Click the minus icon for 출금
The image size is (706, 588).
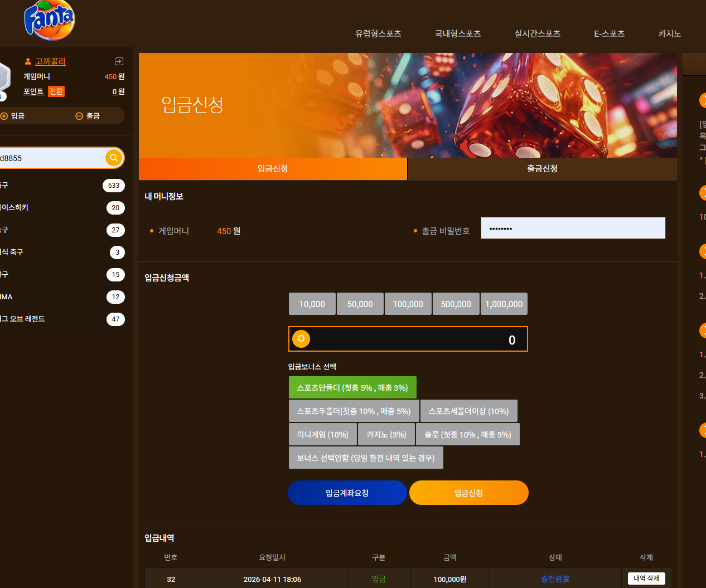coord(79,116)
